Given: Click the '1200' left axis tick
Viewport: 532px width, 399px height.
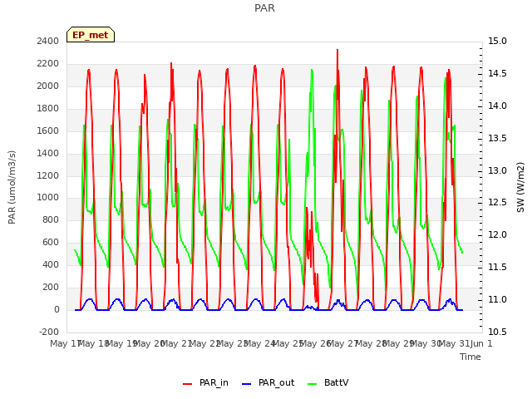Looking at the screenshot, I should [x=48, y=175].
